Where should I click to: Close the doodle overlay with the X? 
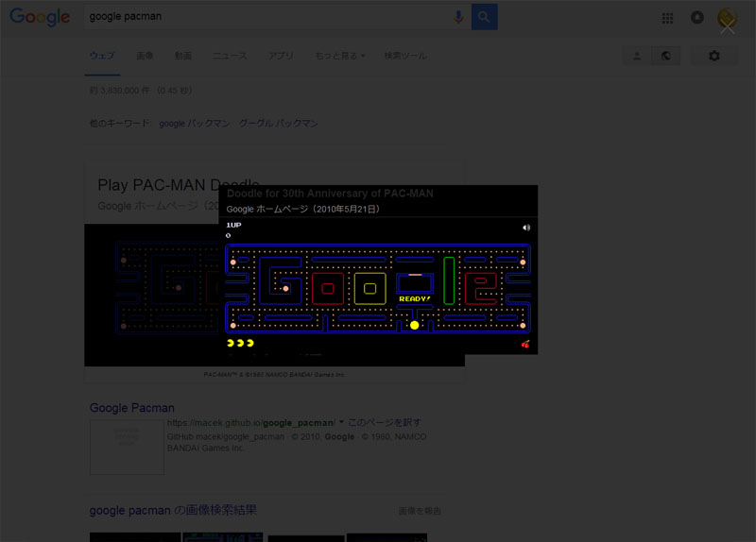727,27
